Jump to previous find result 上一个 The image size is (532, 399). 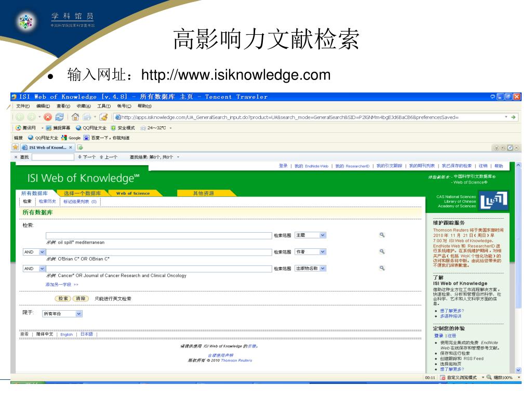pyautogui.click(x=109, y=157)
